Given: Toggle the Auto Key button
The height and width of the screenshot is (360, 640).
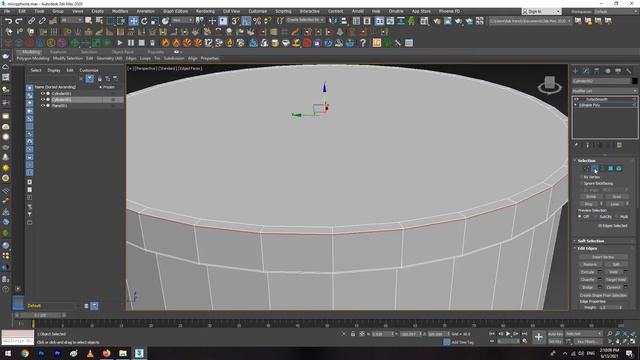Looking at the screenshot, I should tap(555, 334).
